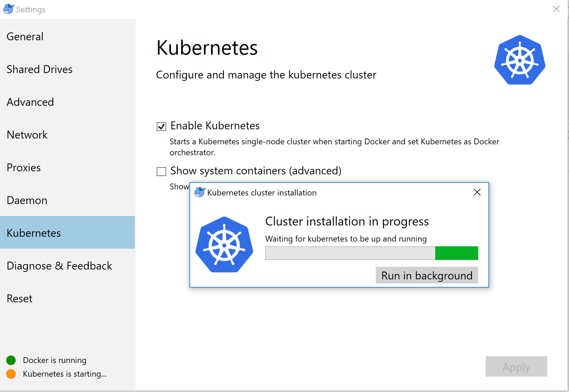Click the 'Kubernetes cluster installation' dialog title
Screen dimensions: 569x392
pyautogui.click(x=262, y=193)
